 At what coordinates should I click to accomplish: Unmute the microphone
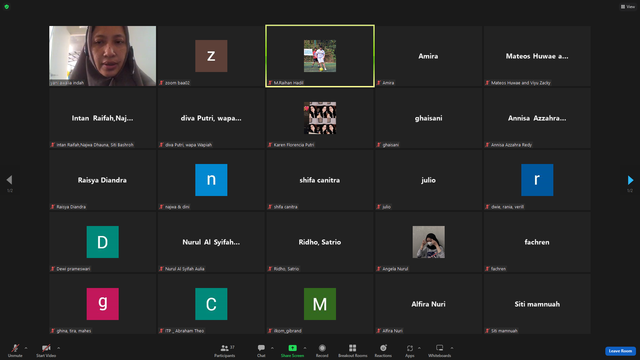coord(15,350)
